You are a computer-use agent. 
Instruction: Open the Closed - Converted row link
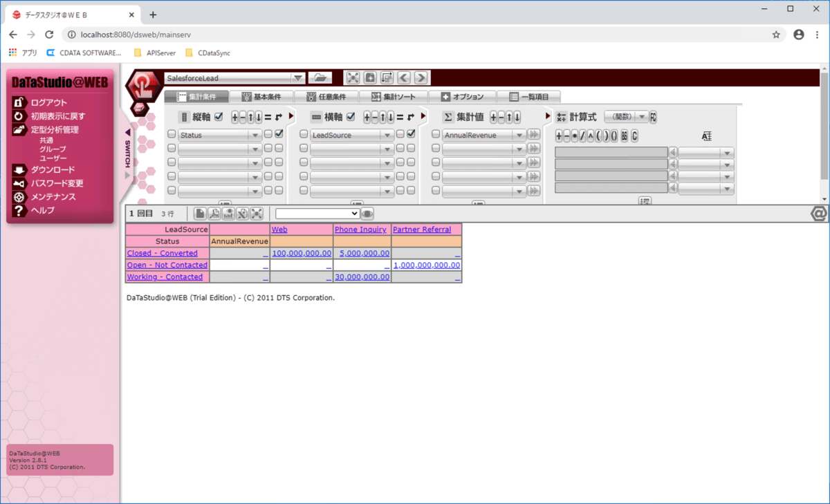pyautogui.click(x=162, y=253)
